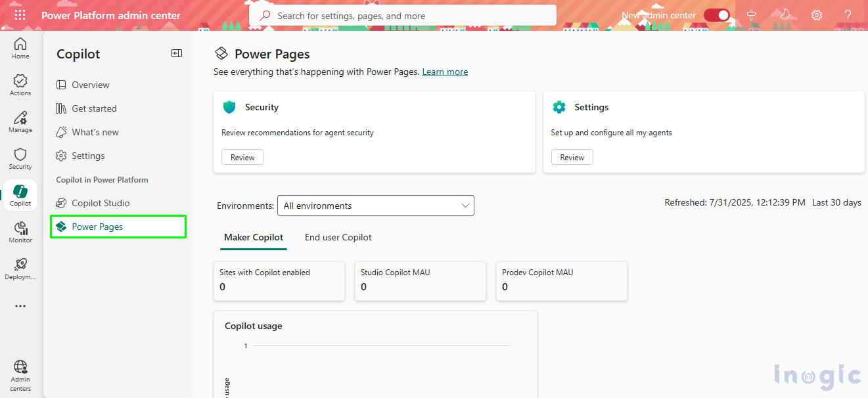Click the Copilot in Power Platform section label
The width and height of the screenshot is (868, 398).
click(102, 179)
